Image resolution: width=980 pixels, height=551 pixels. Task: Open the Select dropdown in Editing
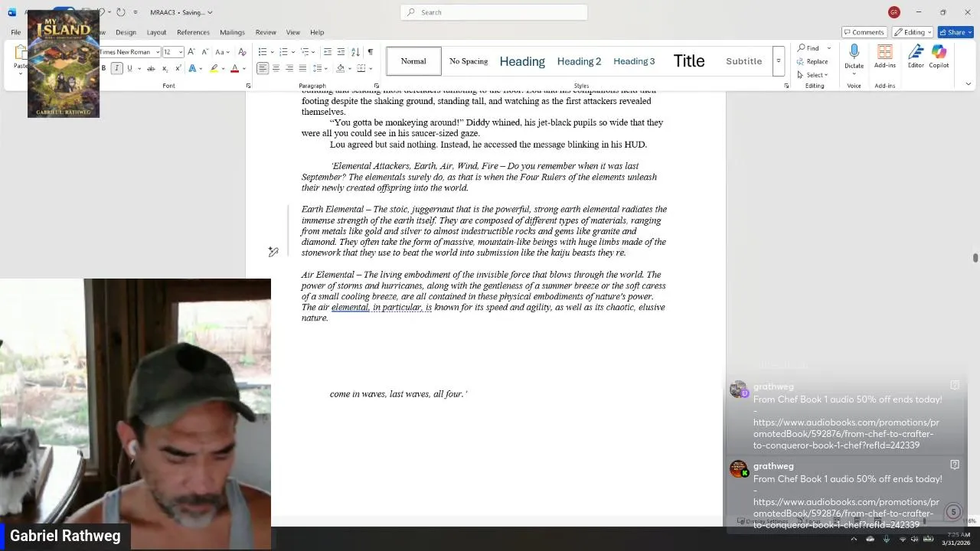pos(812,74)
